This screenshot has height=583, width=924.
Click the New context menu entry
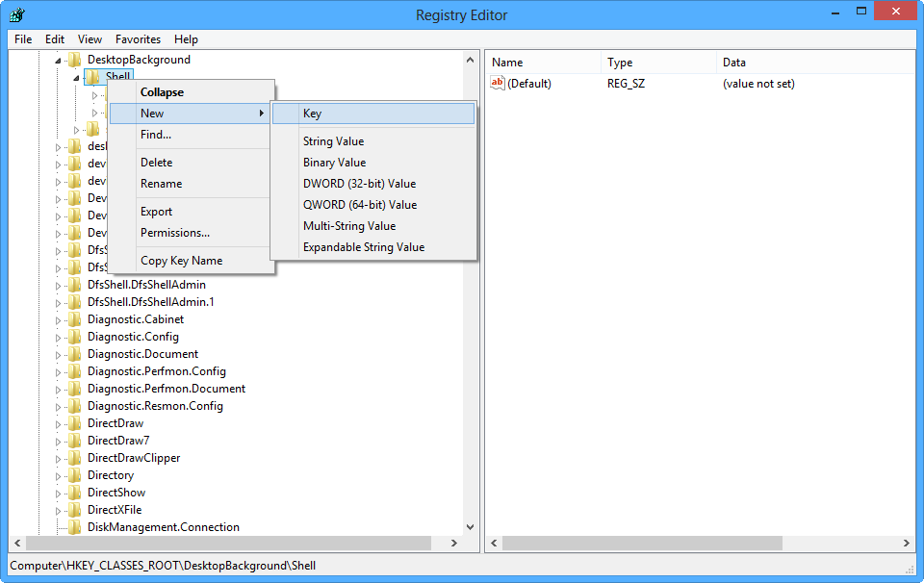(x=192, y=114)
